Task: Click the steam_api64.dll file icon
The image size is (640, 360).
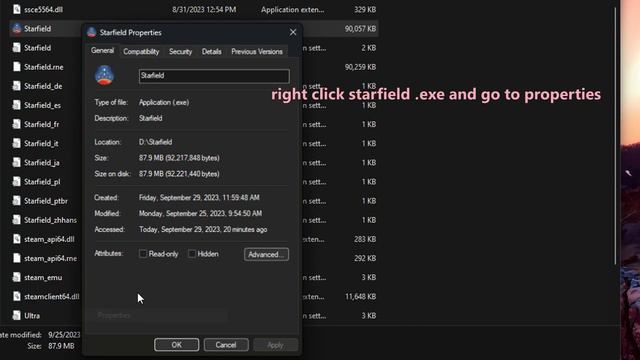Action: (16, 239)
